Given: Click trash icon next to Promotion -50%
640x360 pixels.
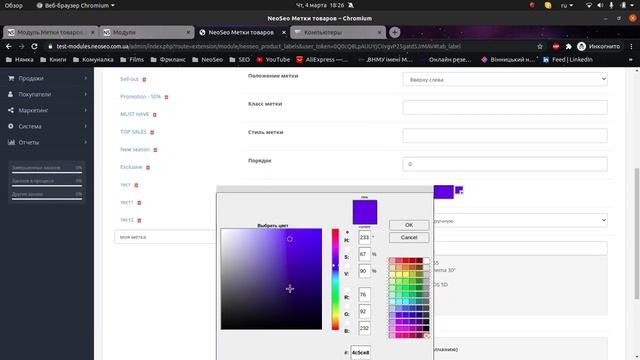Looking at the screenshot, I should coord(166,97).
